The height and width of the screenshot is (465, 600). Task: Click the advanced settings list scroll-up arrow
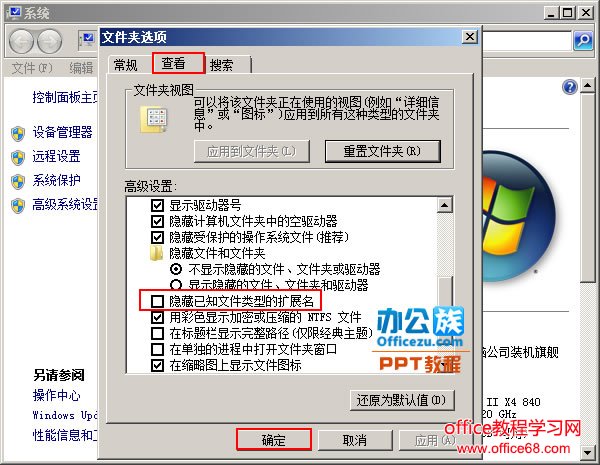(x=444, y=205)
